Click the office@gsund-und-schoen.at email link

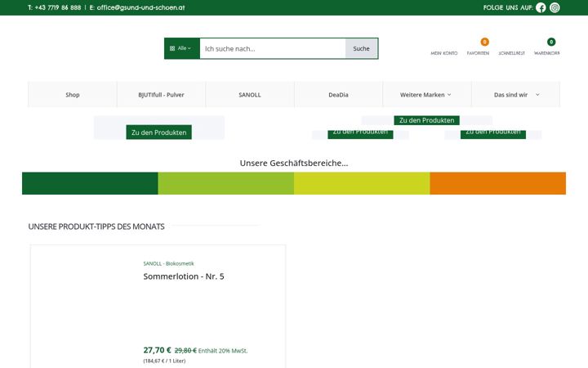click(141, 7)
